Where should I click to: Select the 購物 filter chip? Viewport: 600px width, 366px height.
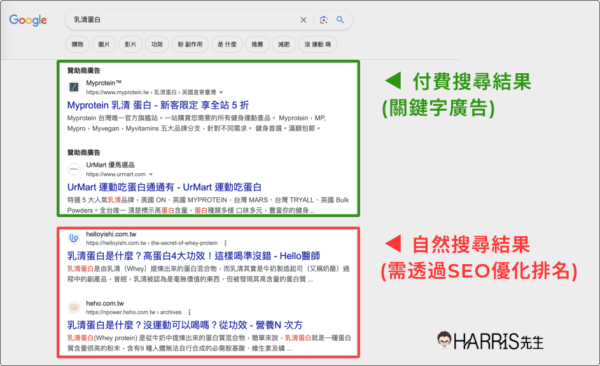tap(78, 44)
